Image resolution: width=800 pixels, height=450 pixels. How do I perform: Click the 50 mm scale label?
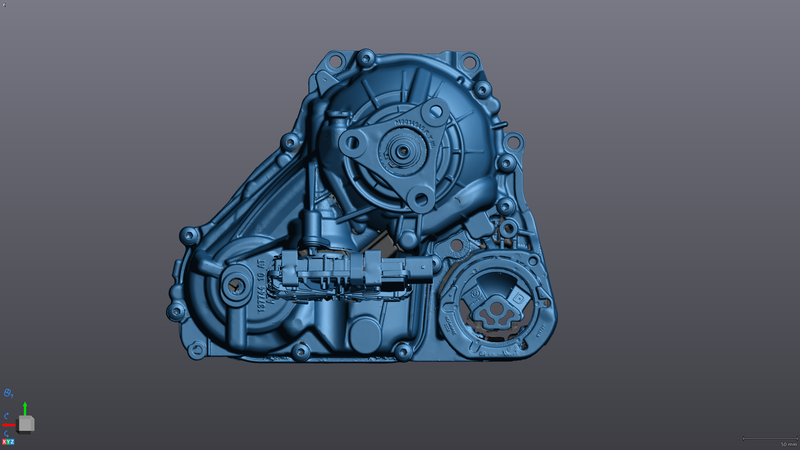(788, 443)
